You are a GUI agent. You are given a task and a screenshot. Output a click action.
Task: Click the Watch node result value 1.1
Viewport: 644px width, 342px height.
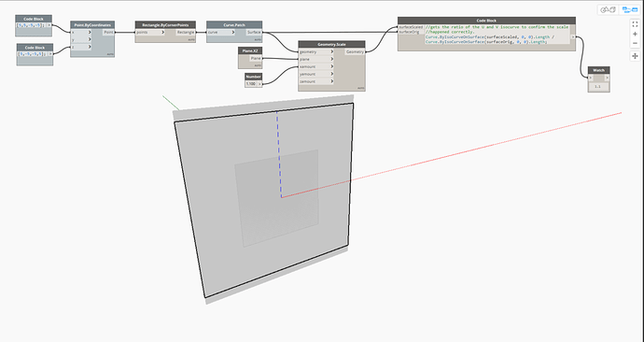(597, 87)
